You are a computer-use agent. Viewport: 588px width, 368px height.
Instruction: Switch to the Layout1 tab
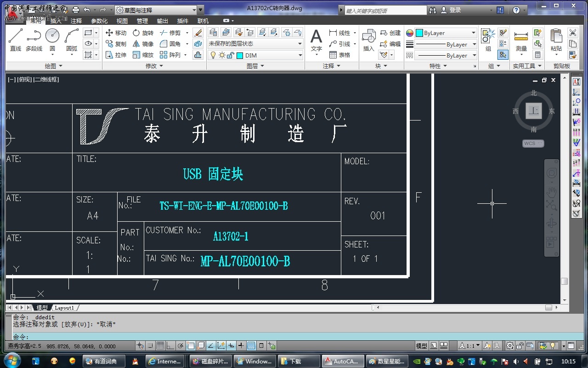[64, 307]
